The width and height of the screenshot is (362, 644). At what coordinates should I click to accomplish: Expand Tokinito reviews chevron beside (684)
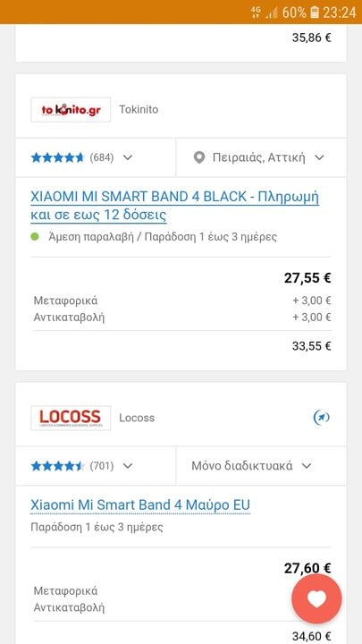(x=128, y=157)
